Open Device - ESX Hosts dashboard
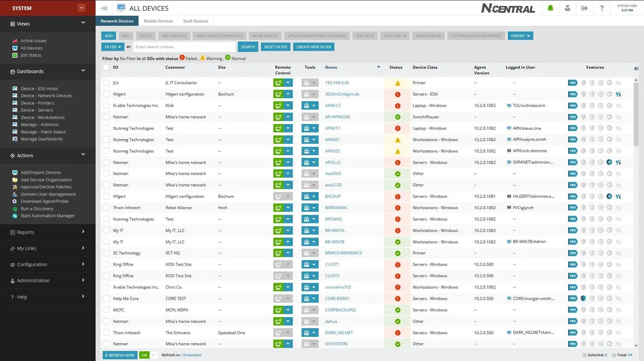This screenshot has height=361, width=644. [39, 89]
